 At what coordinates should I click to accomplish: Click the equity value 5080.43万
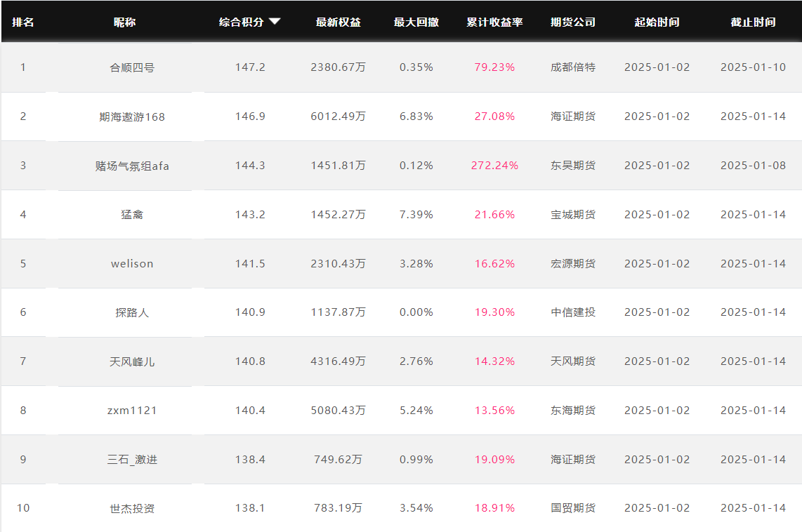[x=338, y=411]
